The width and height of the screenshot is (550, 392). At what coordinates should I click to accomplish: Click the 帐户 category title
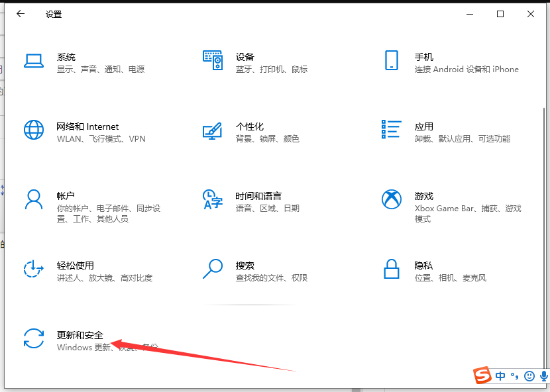coord(66,196)
